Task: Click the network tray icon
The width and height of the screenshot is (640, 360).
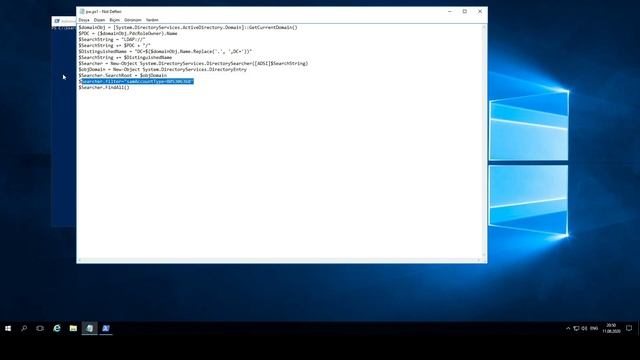Action: pos(576,328)
